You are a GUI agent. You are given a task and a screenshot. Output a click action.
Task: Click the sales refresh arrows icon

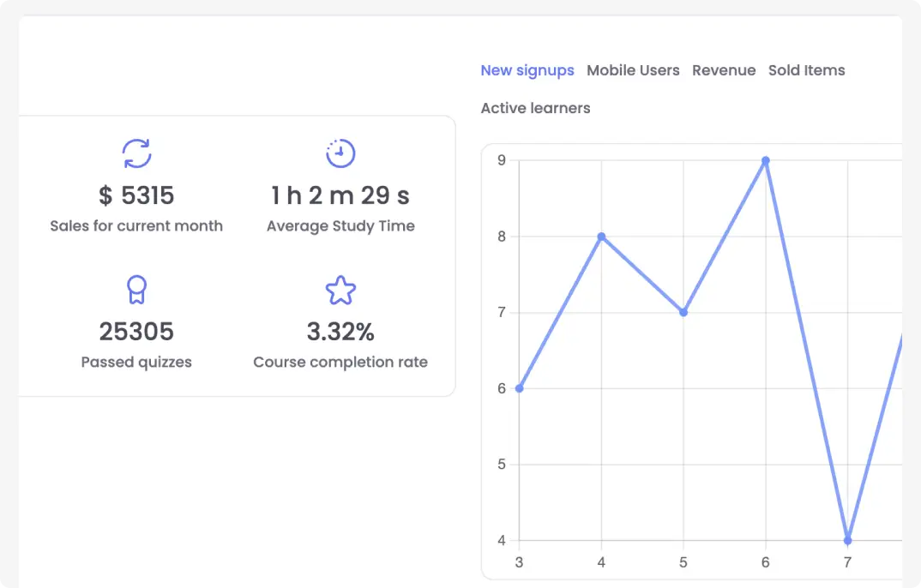pyautogui.click(x=137, y=153)
